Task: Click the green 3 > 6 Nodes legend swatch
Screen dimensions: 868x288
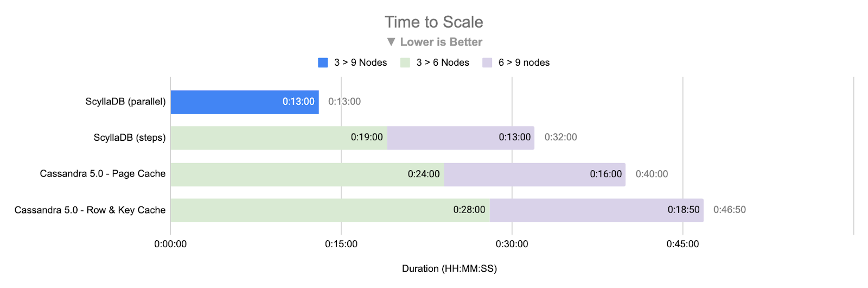Action: click(x=405, y=62)
